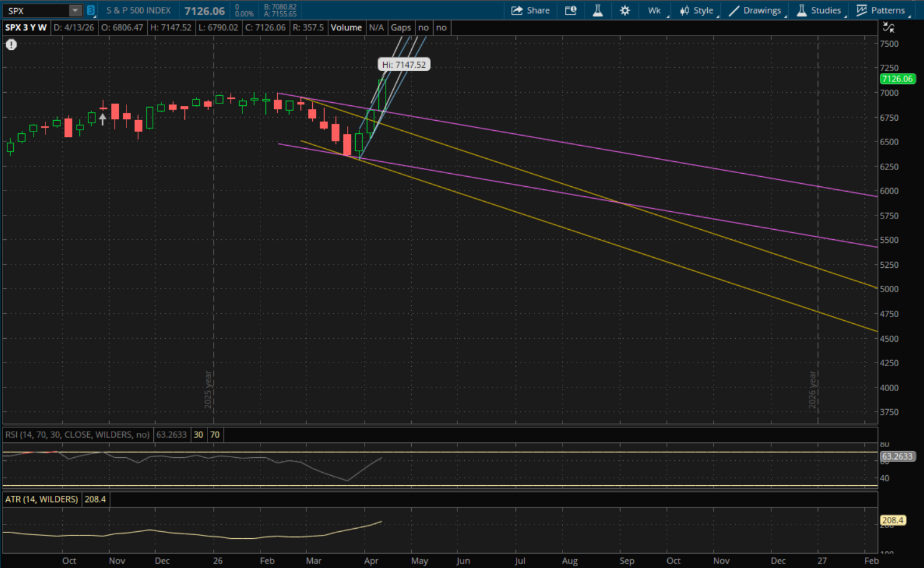The height and width of the screenshot is (568, 924).
Task: Open the alert calendar icon in the toolbar
Action: click(x=570, y=11)
